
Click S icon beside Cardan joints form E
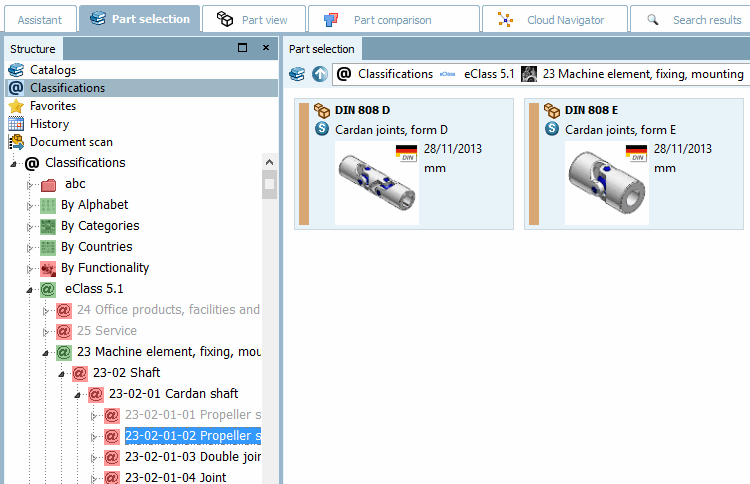552,129
